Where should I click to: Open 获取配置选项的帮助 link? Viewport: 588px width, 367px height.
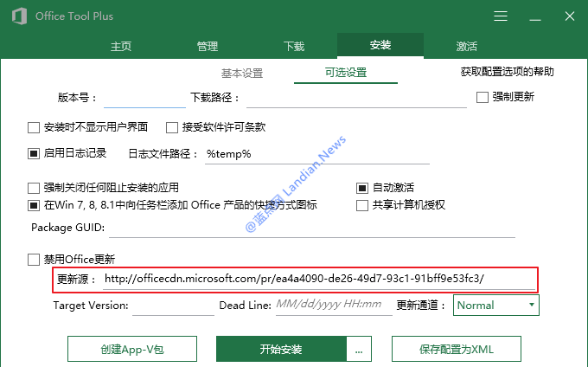(507, 72)
